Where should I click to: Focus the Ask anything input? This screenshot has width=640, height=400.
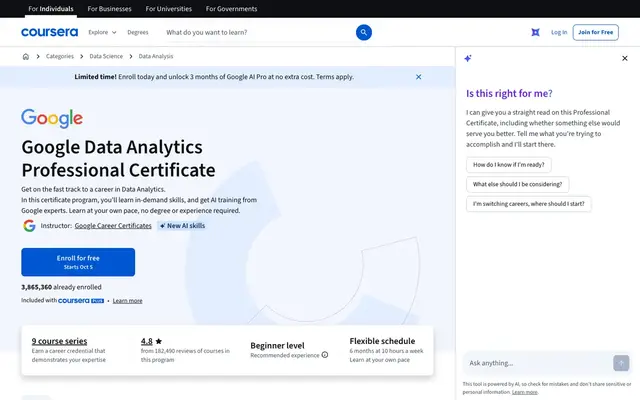(537, 363)
